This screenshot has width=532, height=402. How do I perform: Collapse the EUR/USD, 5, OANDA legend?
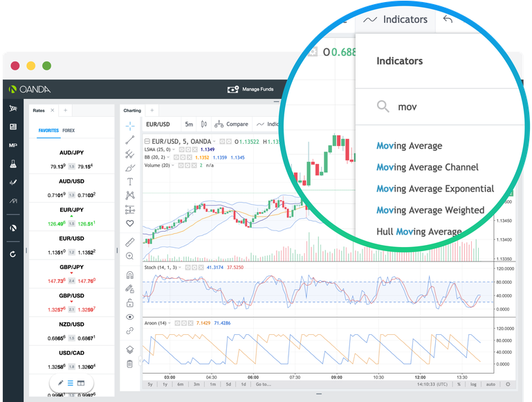coord(147,141)
